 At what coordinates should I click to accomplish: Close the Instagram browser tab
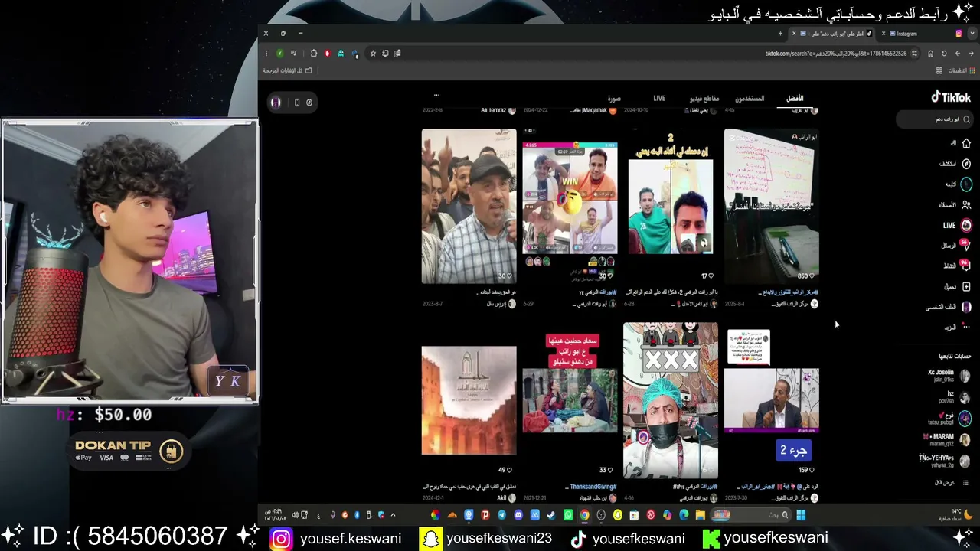[883, 34]
